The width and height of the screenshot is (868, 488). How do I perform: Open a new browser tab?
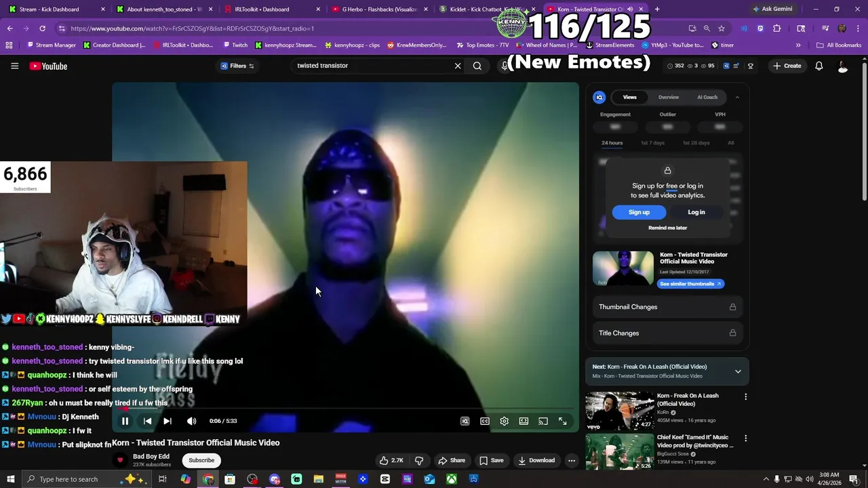pos(657,9)
